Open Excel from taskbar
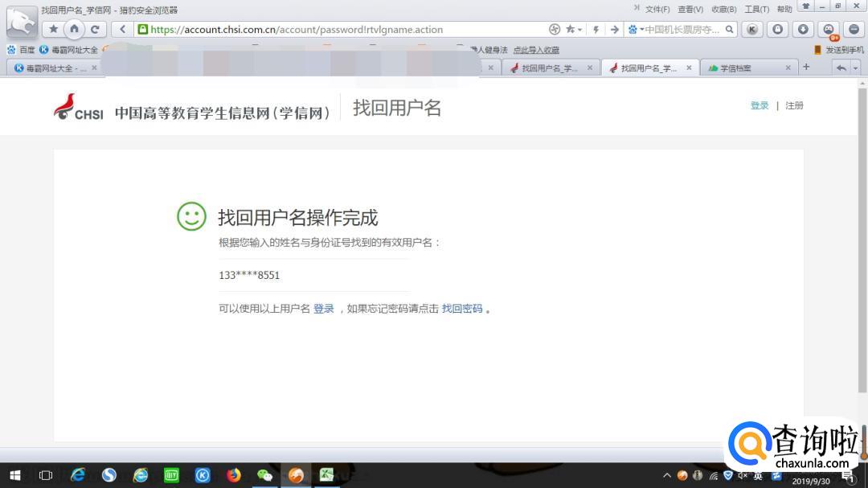The image size is (868, 488). (x=326, y=475)
